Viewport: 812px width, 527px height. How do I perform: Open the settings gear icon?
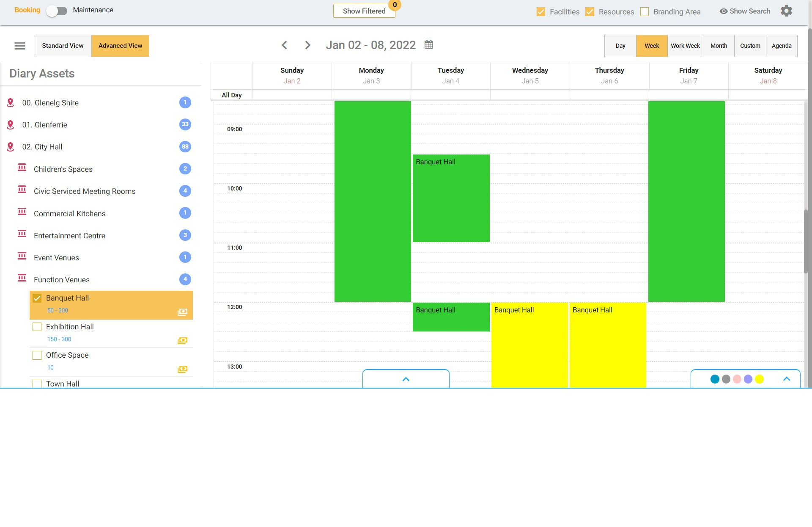coord(786,11)
